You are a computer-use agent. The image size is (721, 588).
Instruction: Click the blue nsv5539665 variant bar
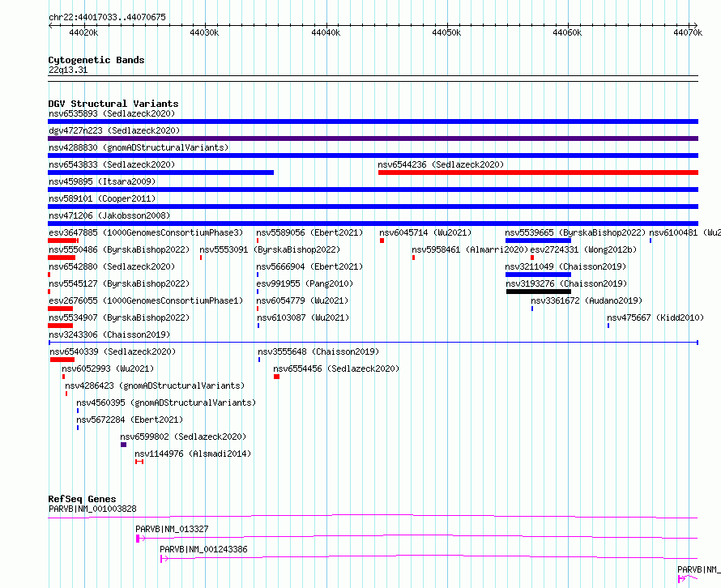tap(538, 241)
